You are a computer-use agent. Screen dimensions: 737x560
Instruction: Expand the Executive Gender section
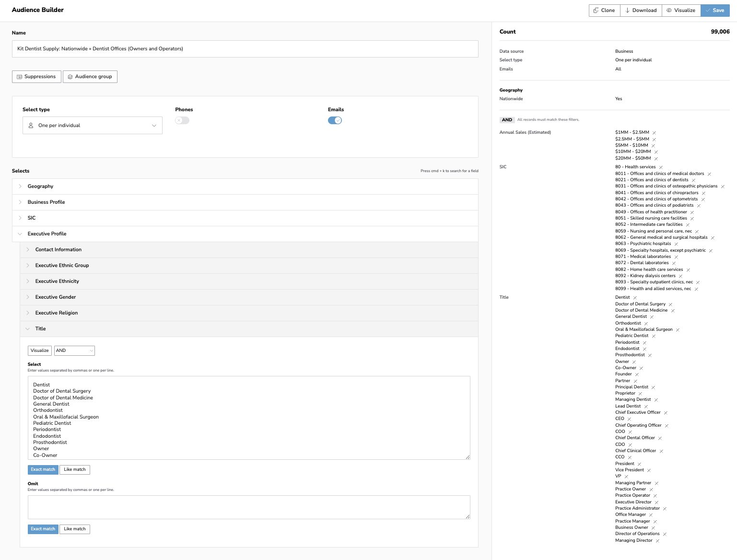56,297
